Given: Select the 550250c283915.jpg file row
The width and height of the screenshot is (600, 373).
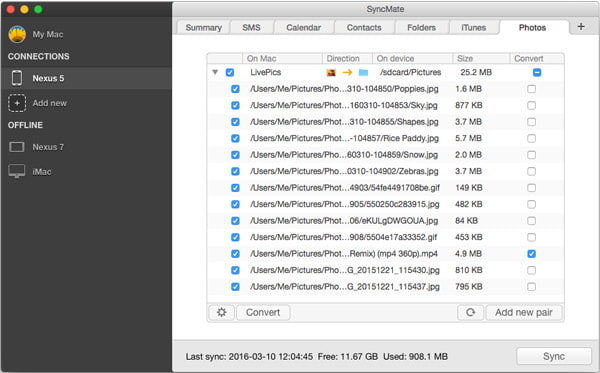Looking at the screenshot, I should pyautogui.click(x=385, y=204).
